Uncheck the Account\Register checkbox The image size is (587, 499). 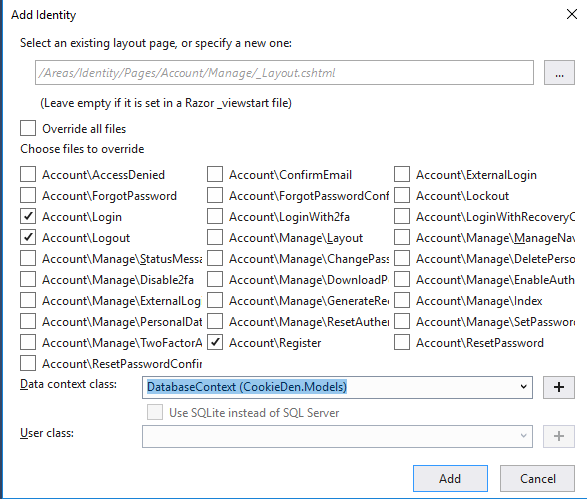coord(215,342)
